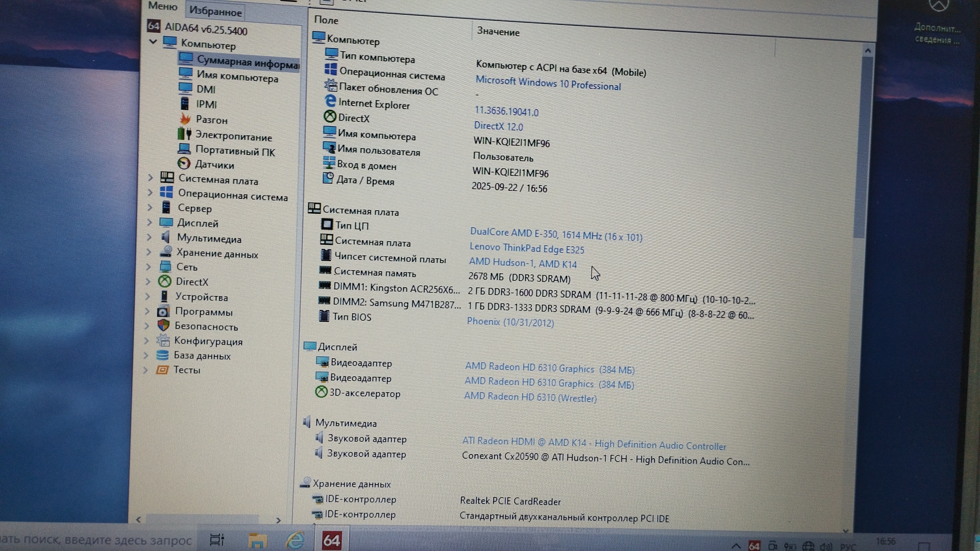Select the Датчики sensor gauge icon
980x551 pixels.
[x=184, y=164]
